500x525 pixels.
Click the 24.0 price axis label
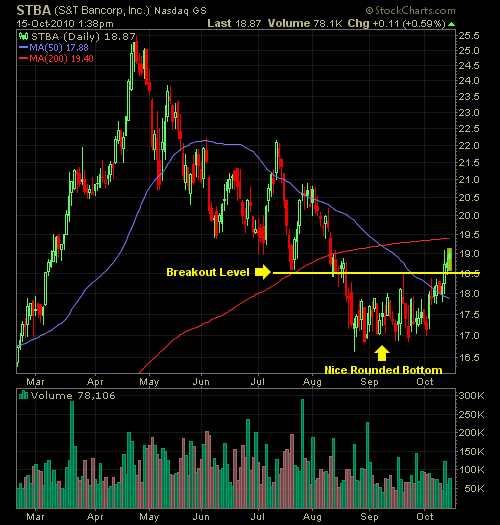[469, 81]
